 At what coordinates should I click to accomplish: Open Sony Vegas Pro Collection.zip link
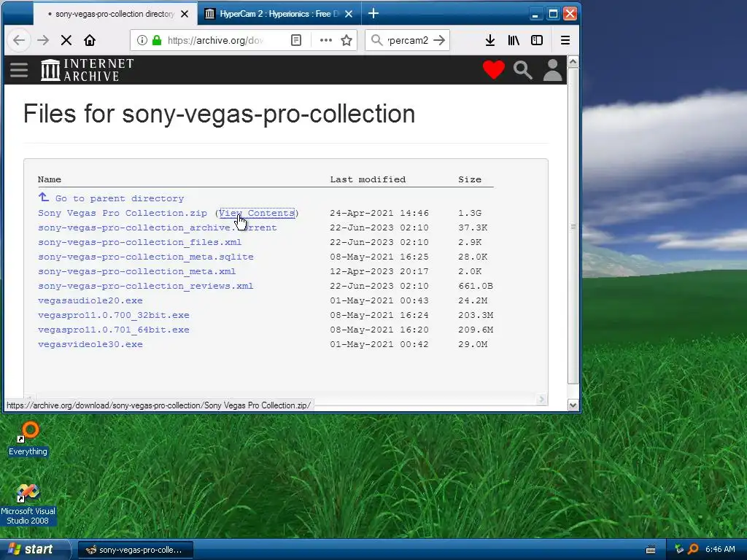(x=123, y=213)
